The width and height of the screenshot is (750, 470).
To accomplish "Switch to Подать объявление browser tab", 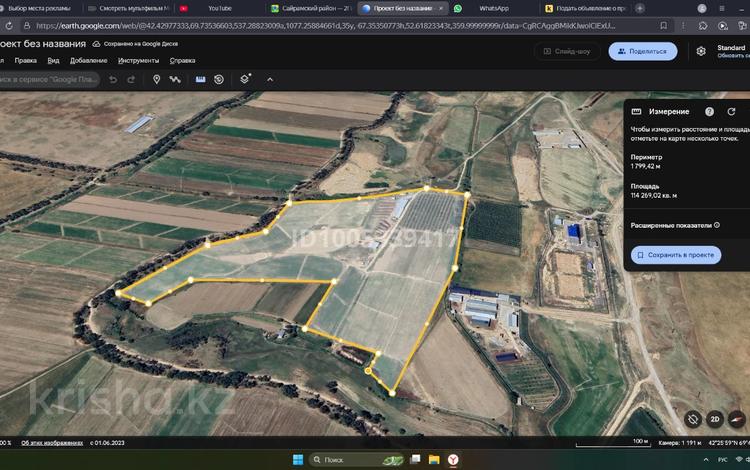I will click(586, 8).
